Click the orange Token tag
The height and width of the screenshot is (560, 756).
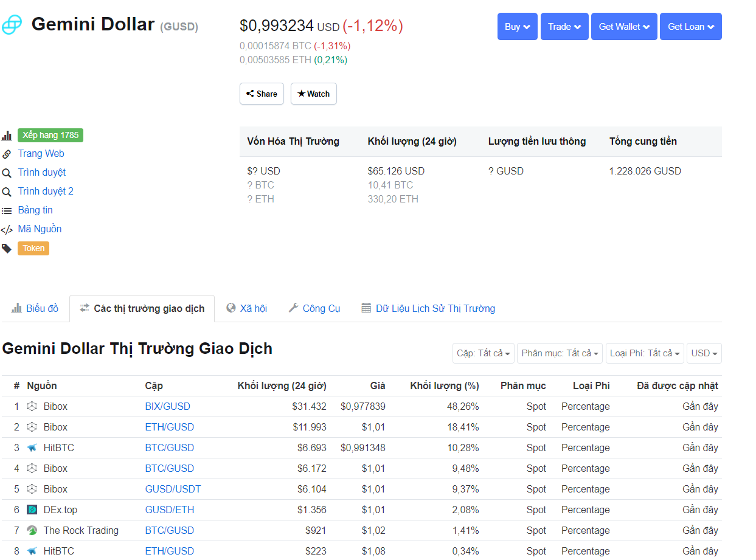pyautogui.click(x=33, y=248)
